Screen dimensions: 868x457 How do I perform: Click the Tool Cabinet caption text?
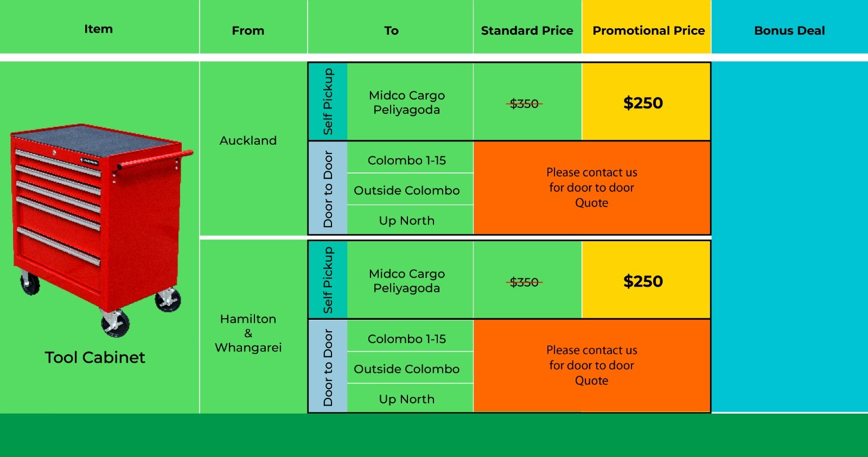click(95, 357)
